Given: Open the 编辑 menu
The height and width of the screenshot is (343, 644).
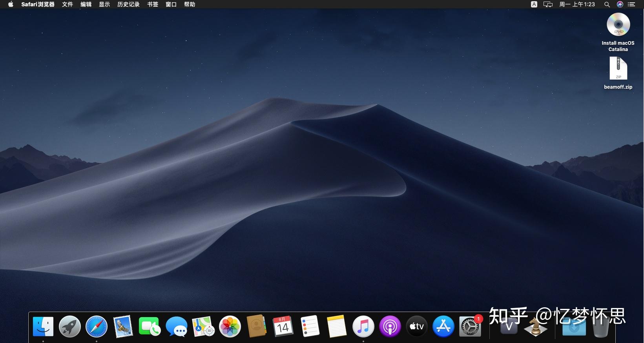Looking at the screenshot, I should point(86,4).
